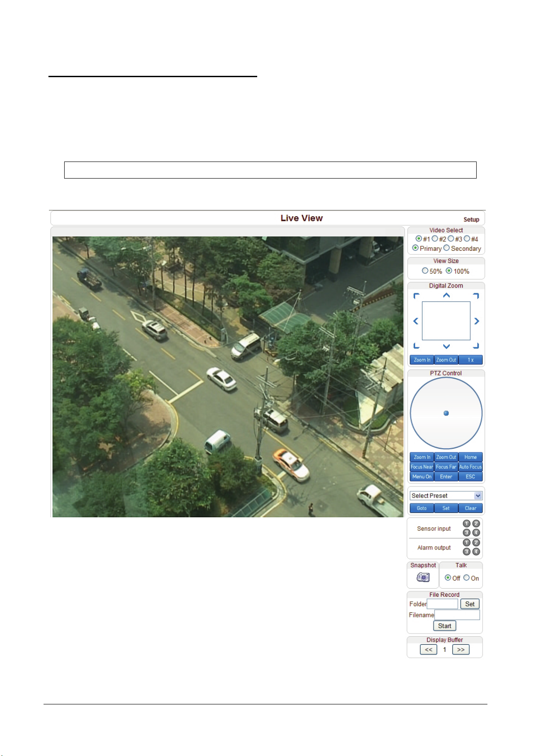Move digital zoom down arrow
535x756 pixels.
[x=446, y=346]
